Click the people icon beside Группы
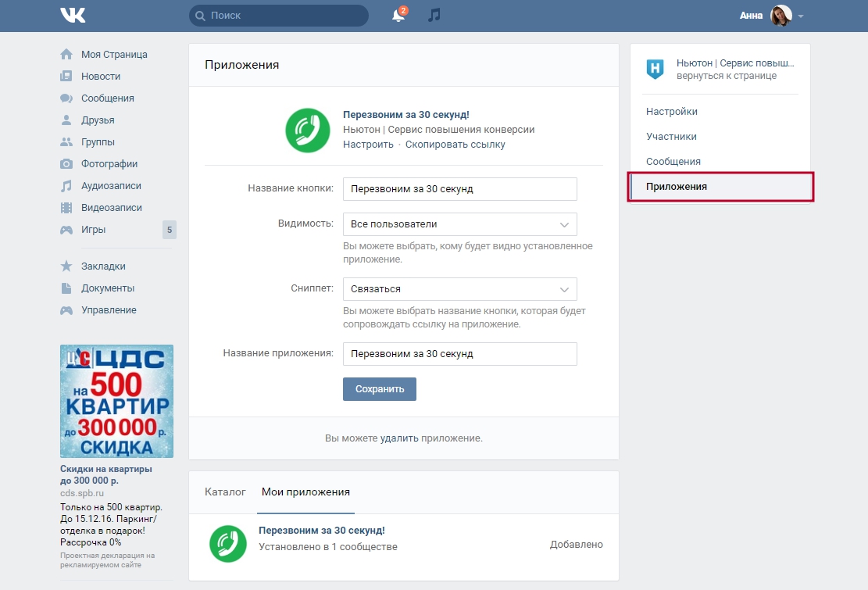 tap(66, 141)
